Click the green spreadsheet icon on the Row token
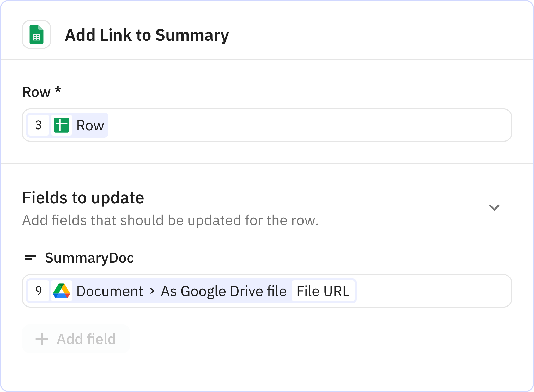The height and width of the screenshot is (392, 534). (62, 125)
